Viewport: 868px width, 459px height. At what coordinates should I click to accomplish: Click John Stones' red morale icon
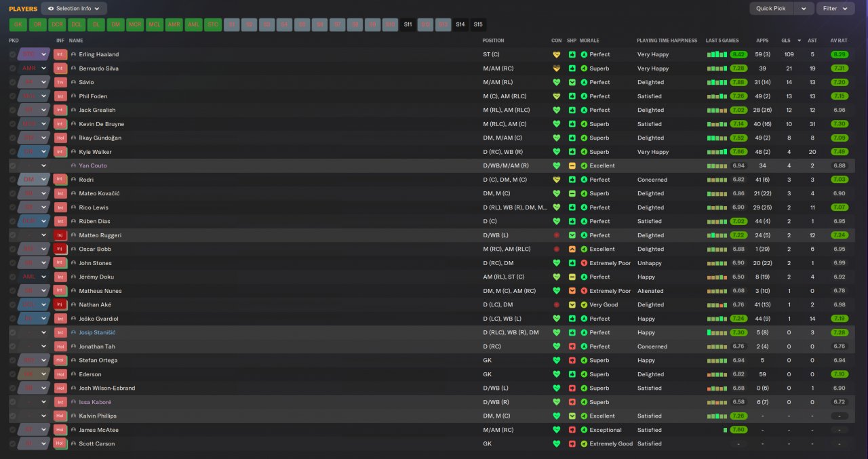pyautogui.click(x=584, y=263)
